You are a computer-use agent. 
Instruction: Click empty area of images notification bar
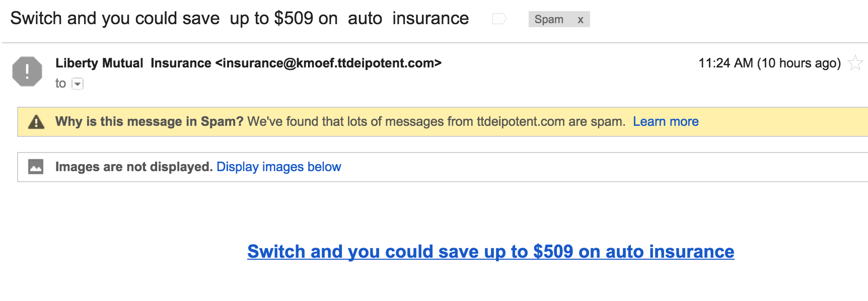click(x=604, y=167)
